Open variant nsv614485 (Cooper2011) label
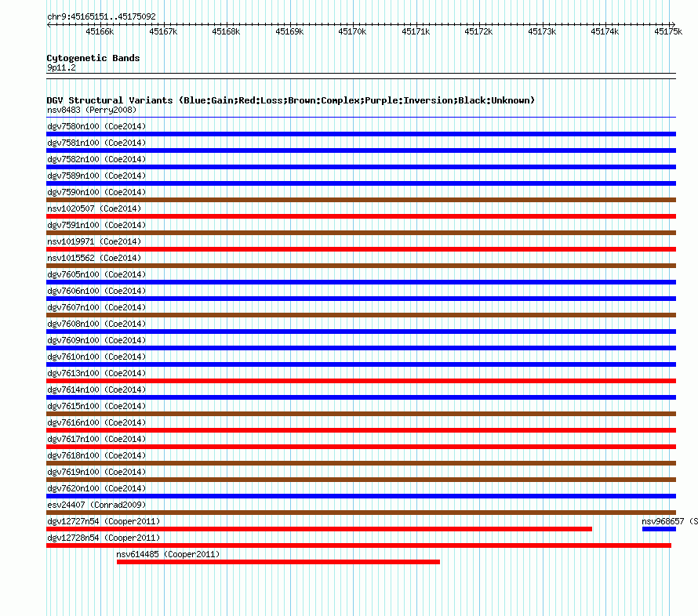The width and height of the screenshot is (698, 616). click(169, 554)
